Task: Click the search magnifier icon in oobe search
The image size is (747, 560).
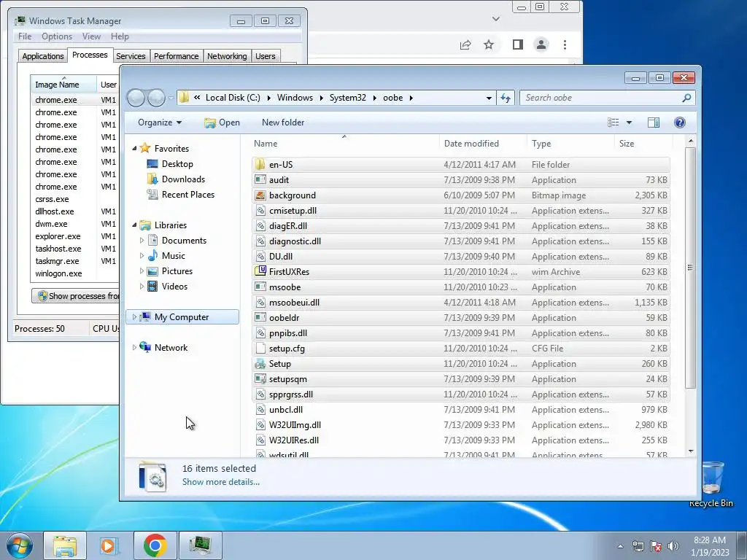Action: pyautogui.click(x=686, y=98)
